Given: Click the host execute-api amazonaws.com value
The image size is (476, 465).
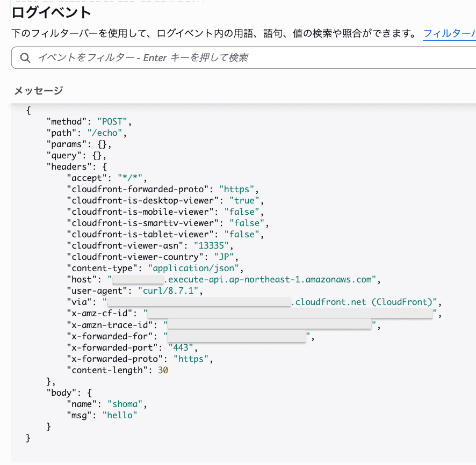Looking at the screenshot, I should tap(242, 279).
